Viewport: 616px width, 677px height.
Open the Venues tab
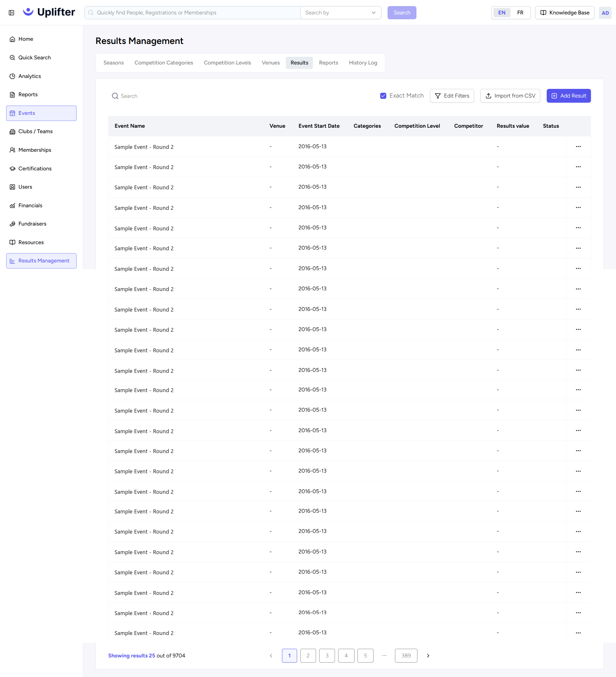(x=271, y=63)
